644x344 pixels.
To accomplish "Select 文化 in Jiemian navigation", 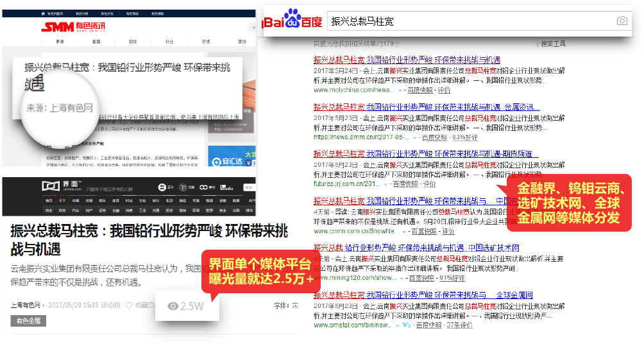I will click(142, 201).
